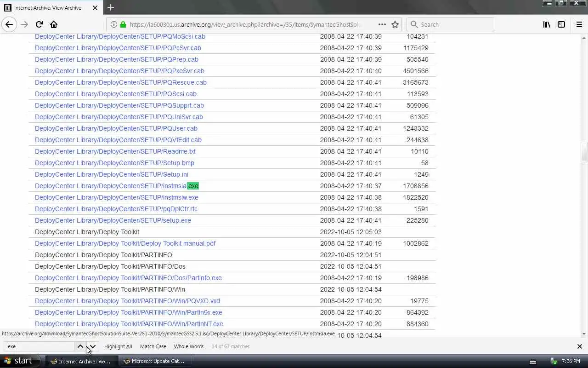
Task: Switch to Internet Archive taskbar window
Action: pos(81,361)
